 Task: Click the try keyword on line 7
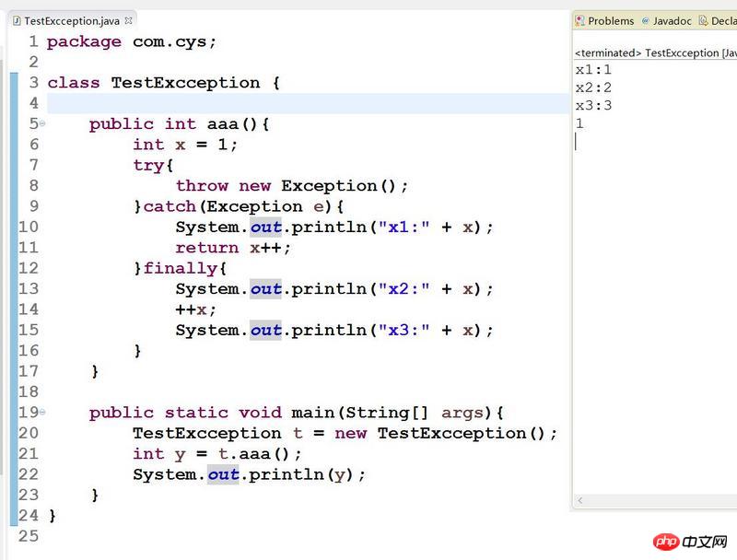tap(148, 166)
